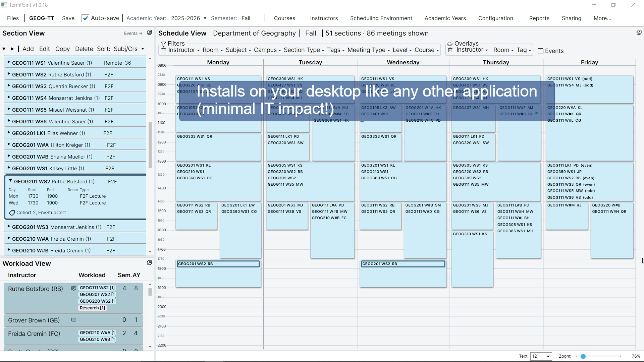
Task: Expand the GEOG210 W#A Freida Cremin row
Action: [9, 238]
